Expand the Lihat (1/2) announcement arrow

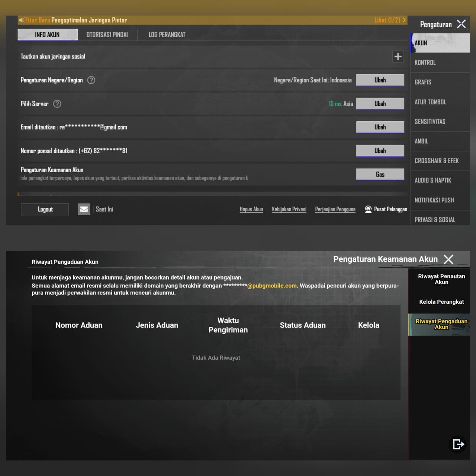404,20
